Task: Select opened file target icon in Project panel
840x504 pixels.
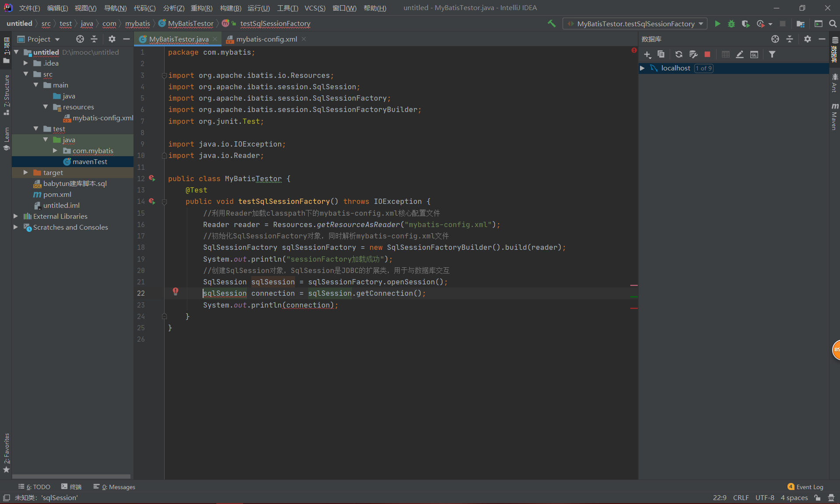Action: coord(80,39)
